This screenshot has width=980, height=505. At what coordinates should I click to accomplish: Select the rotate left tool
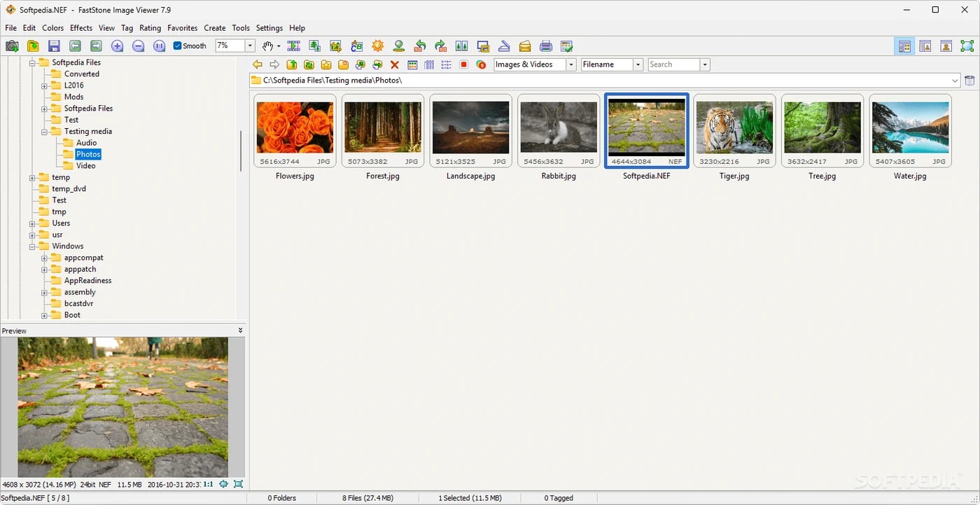(x=419, y=46)
